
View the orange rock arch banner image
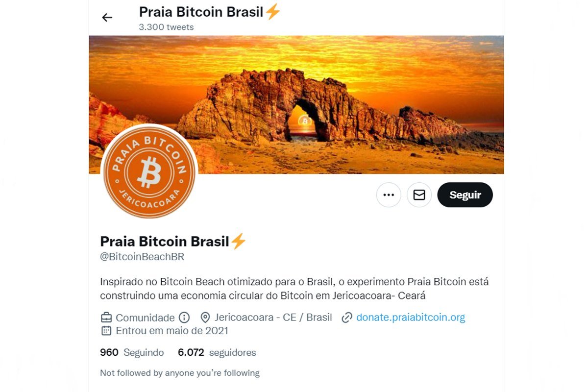click(296, 104)
